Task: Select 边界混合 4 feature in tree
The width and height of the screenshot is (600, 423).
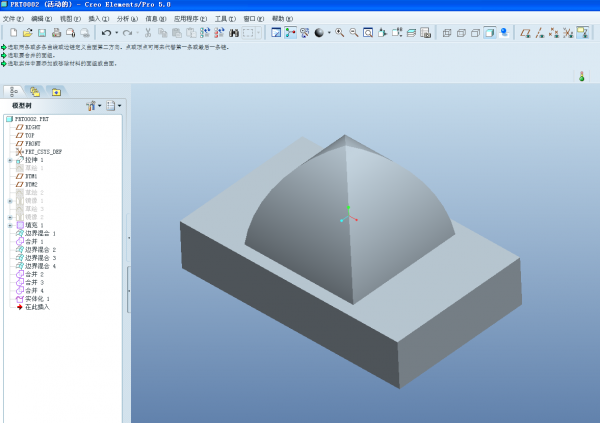Action: (x=36, y=266)
